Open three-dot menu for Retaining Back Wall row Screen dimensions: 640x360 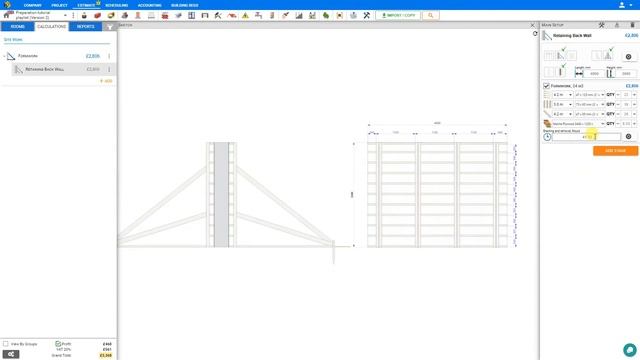109,69
